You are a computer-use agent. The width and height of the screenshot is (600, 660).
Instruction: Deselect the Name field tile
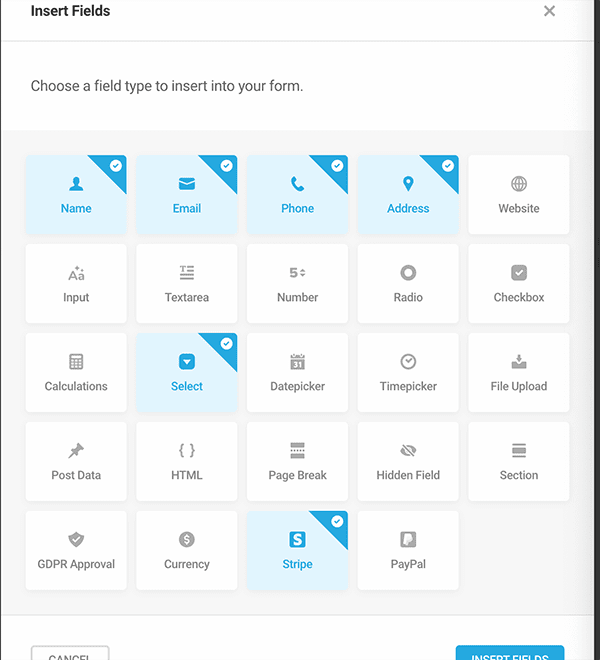(x=76, y=194)
